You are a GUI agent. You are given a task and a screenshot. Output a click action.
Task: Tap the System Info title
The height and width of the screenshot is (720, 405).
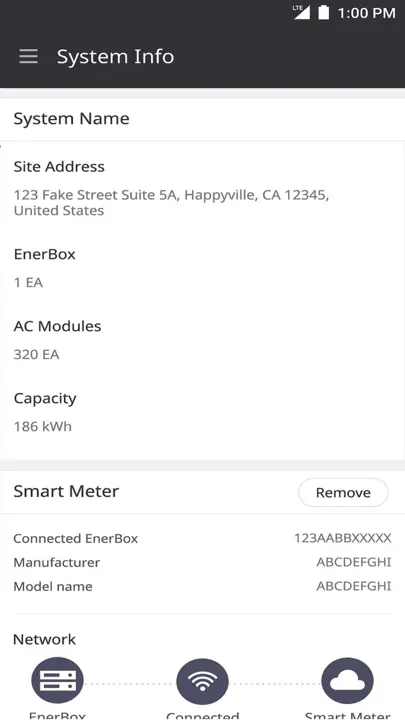click(115, 56)
